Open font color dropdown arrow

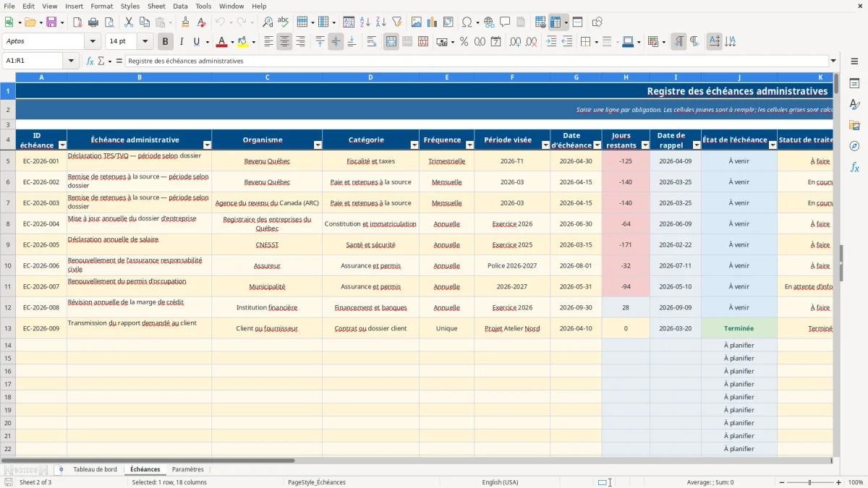click(x=232, y=42)
